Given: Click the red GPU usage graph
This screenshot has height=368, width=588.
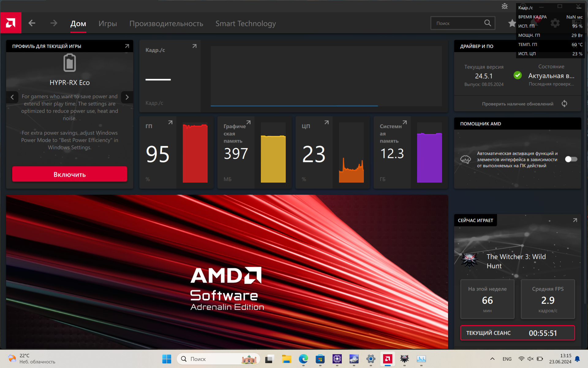Looking at the screenshot, I should click(x=195, y=153).
